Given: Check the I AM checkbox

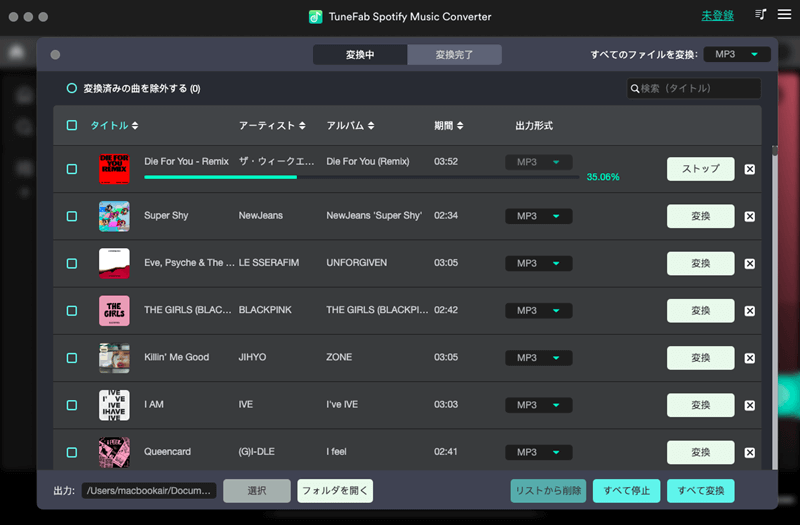Looking at the screenshot, I should click(72, 405).
